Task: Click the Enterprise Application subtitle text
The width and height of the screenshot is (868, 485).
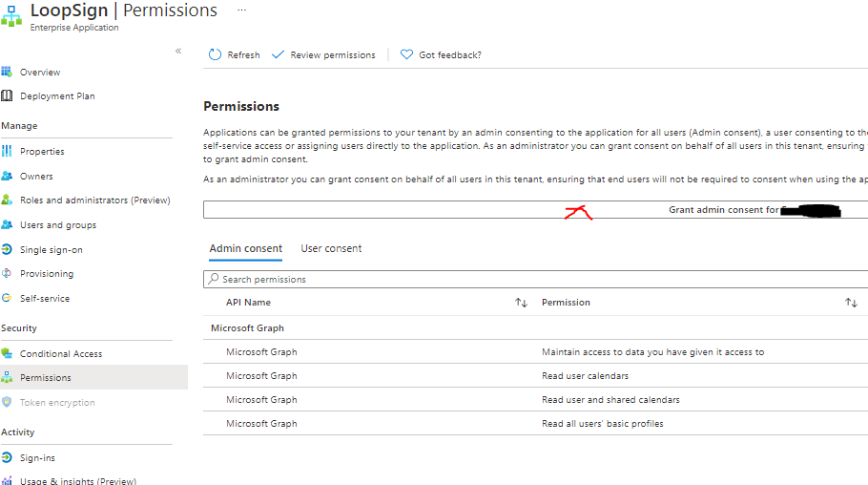Action: (x=74, y=27)
